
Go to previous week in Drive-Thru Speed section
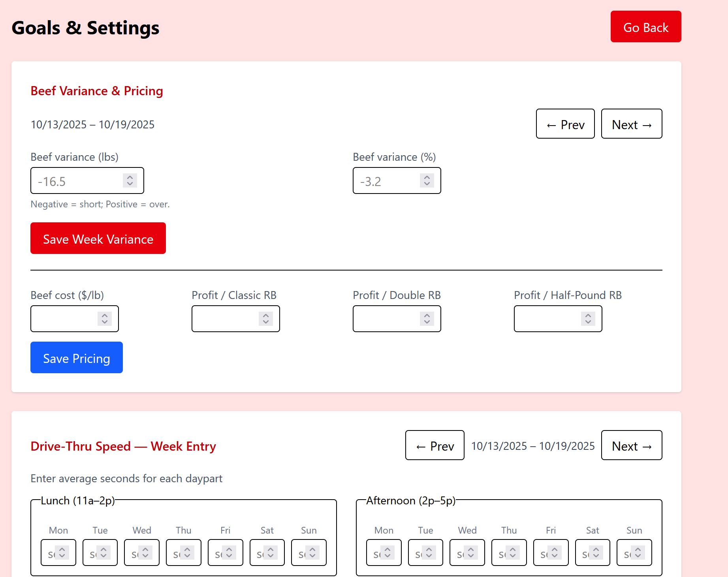click(435, 445)
